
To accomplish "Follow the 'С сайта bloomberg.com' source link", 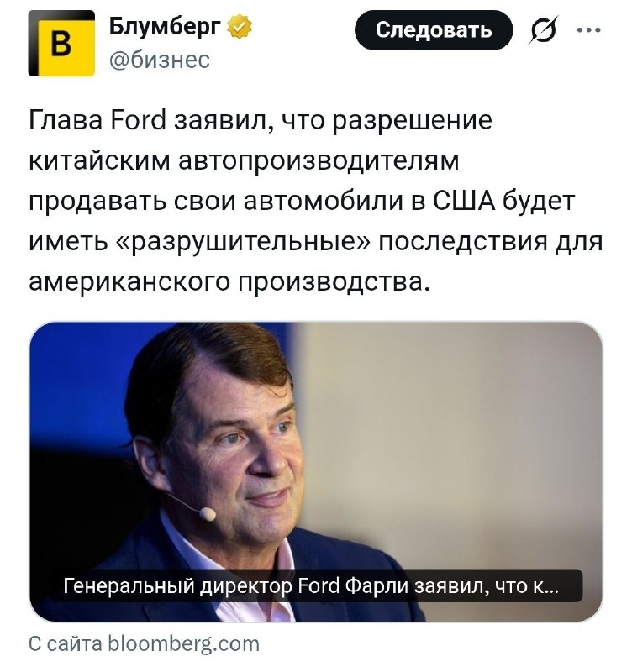I will click(x=145, y=644).
